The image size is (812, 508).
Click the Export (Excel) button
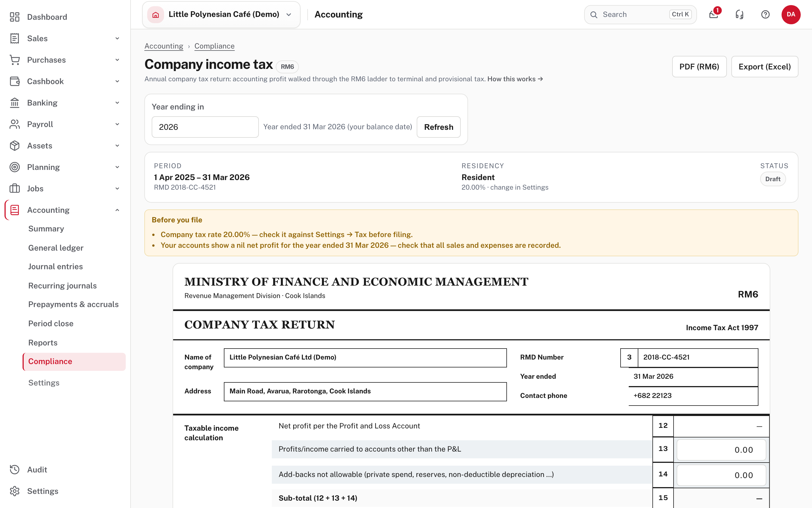(764, 67)
